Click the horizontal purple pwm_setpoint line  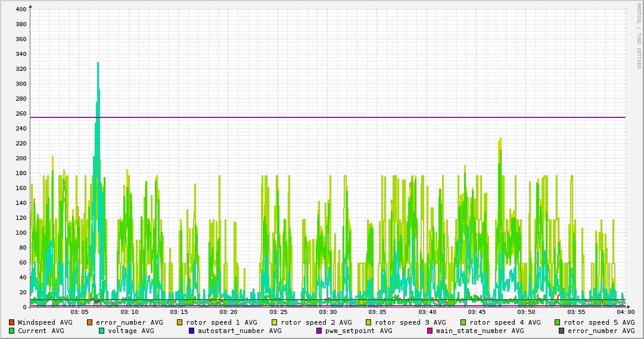pos(357,117)
